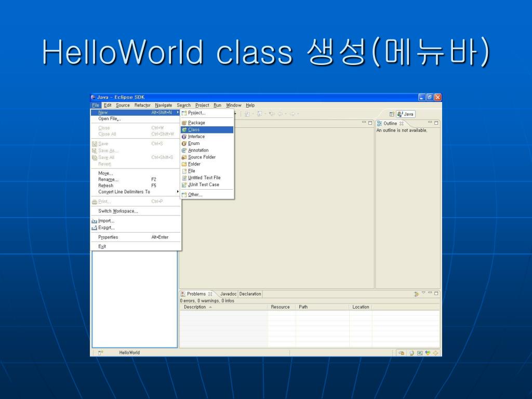532x399 pixels.
Task: Close the Outline view tab
Action: tap(402, 124)
